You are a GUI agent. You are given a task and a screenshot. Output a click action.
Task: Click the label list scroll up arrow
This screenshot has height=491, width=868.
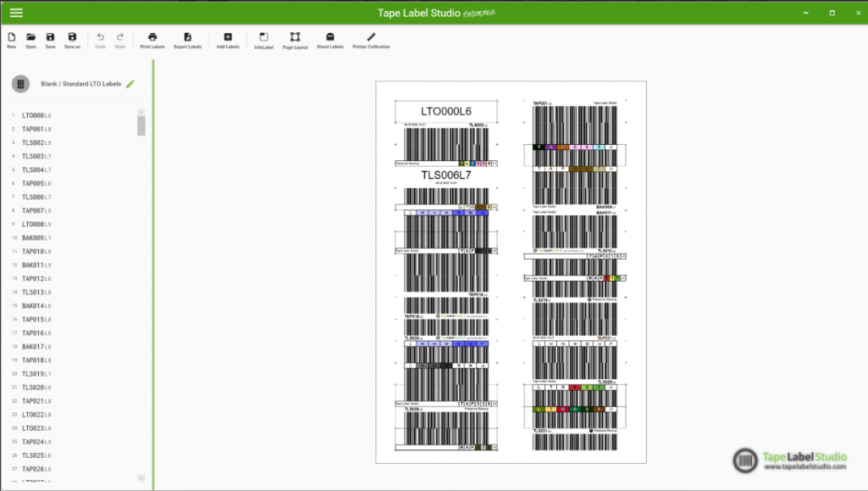click(142, 113)
